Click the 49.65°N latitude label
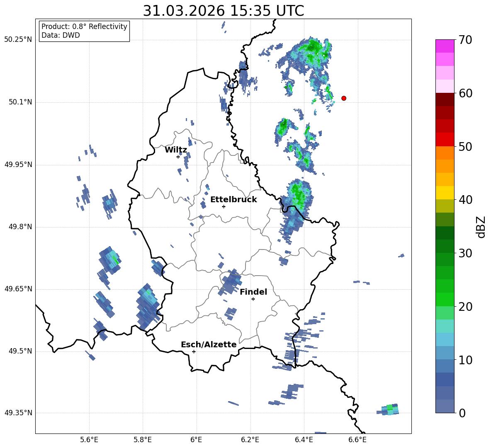The width and height of the screenshot is (491, 448). pyautogui.click(x=18, y=289)
